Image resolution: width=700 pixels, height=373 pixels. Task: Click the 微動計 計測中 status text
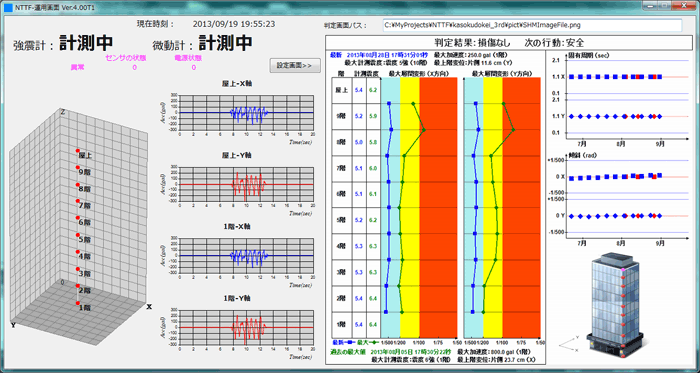[202, 43]
